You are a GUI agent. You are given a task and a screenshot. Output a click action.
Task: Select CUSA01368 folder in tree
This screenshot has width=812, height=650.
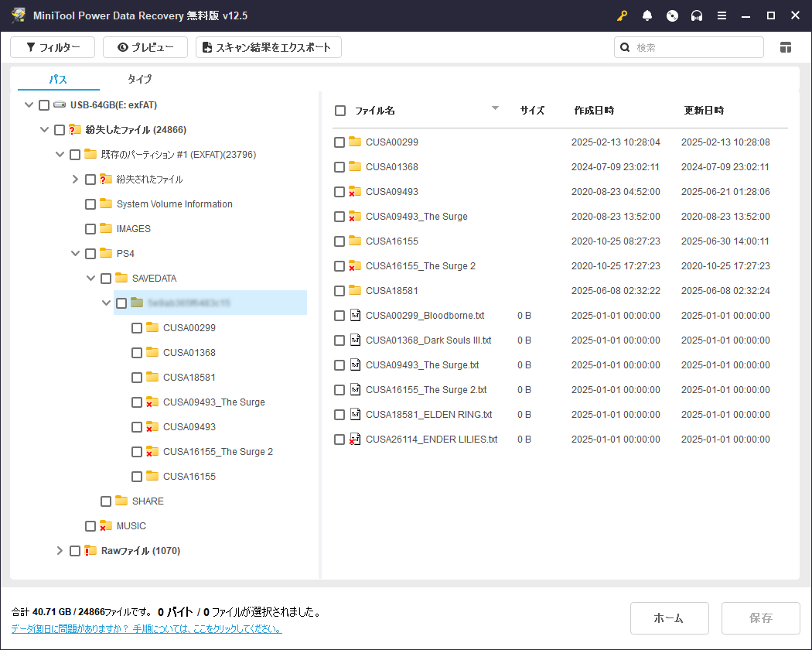[189, 353]
